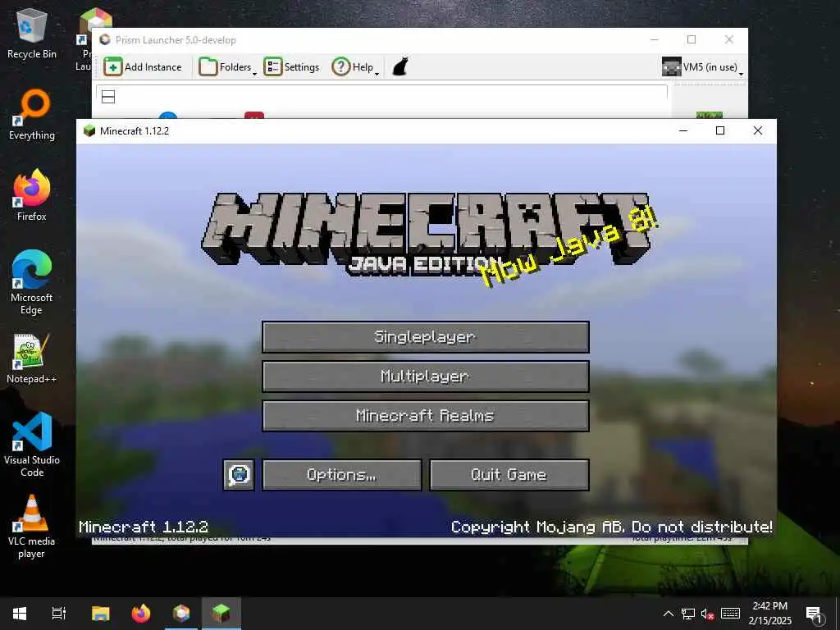
Task: Click the Minecraft 1.12.2 version text
Action: 144,527
